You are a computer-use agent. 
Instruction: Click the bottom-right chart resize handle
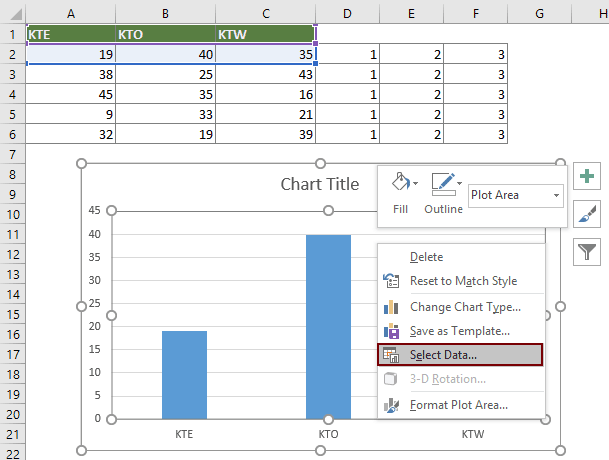(x=560, y=451)
